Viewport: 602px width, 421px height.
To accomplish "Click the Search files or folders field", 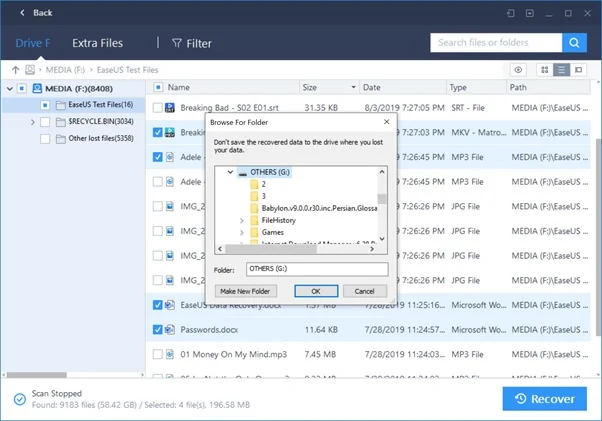I will tap(495, 43).
